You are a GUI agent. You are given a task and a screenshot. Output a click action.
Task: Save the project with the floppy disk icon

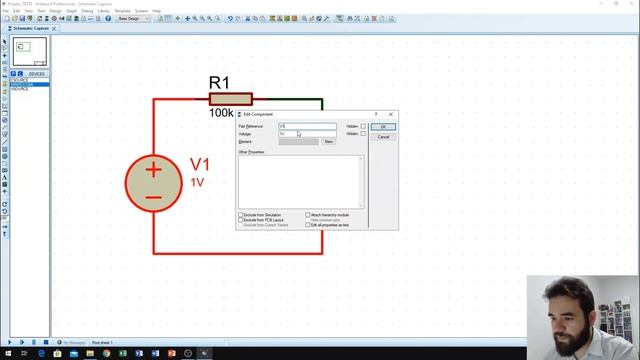point(22,19)
